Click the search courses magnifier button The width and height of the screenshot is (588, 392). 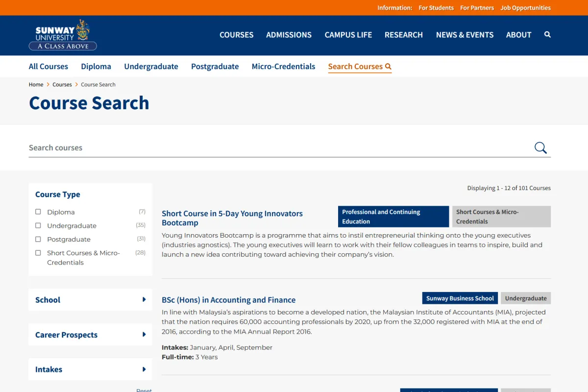[x=540, y=147]
